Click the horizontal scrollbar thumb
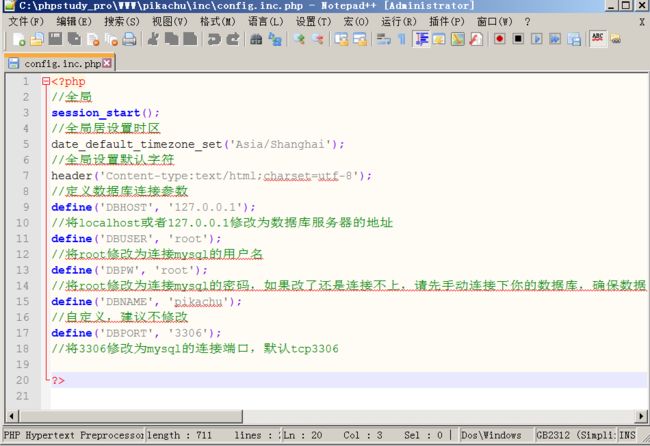 (x=131, y=416)
